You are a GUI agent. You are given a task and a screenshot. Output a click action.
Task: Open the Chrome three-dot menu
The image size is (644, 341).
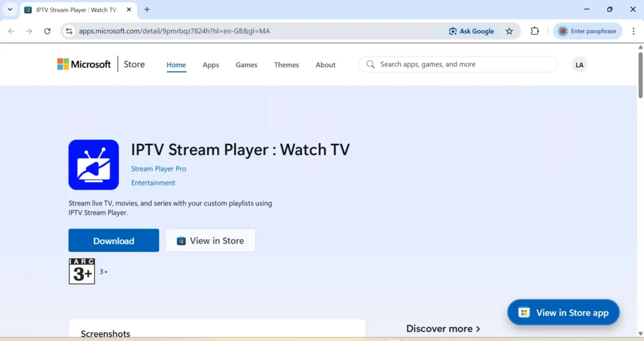coord(633,31)
